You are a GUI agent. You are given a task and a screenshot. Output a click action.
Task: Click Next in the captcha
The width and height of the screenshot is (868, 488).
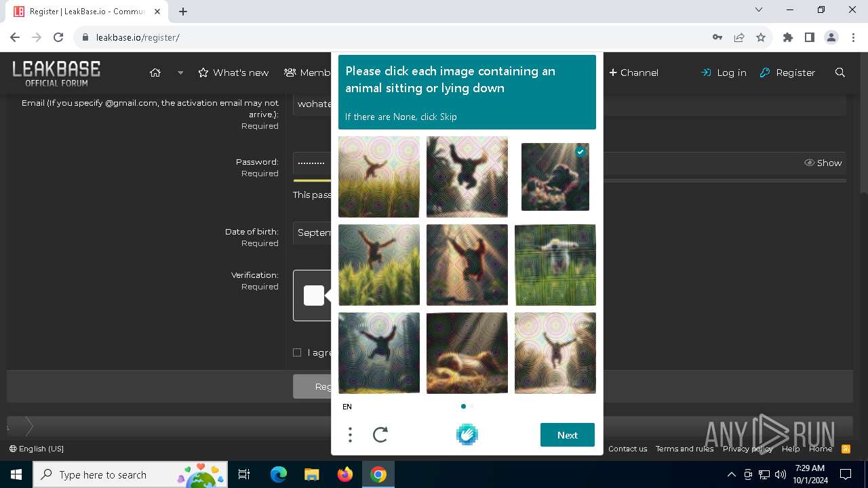pyautogui.click(x=568, y=435)
